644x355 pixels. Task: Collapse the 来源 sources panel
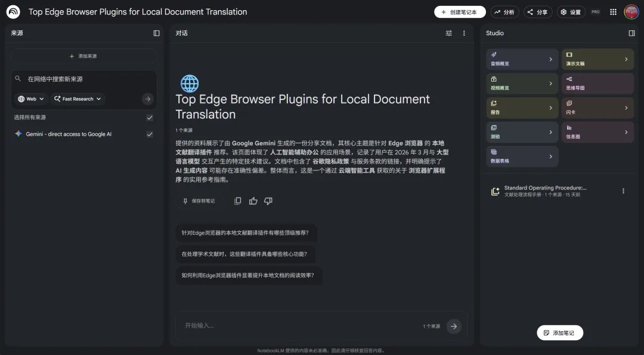click(156, 33)
